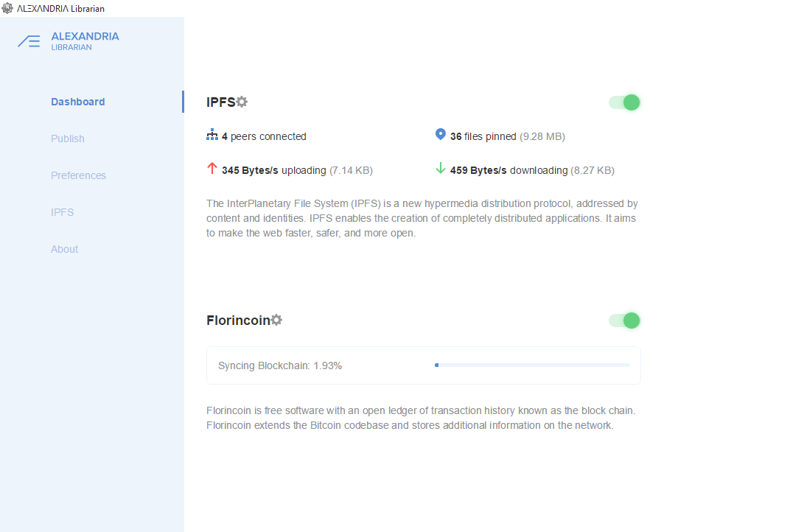
Task: Click the green download arrow icon
Action: pyautogui.click(x=441, y=168)
